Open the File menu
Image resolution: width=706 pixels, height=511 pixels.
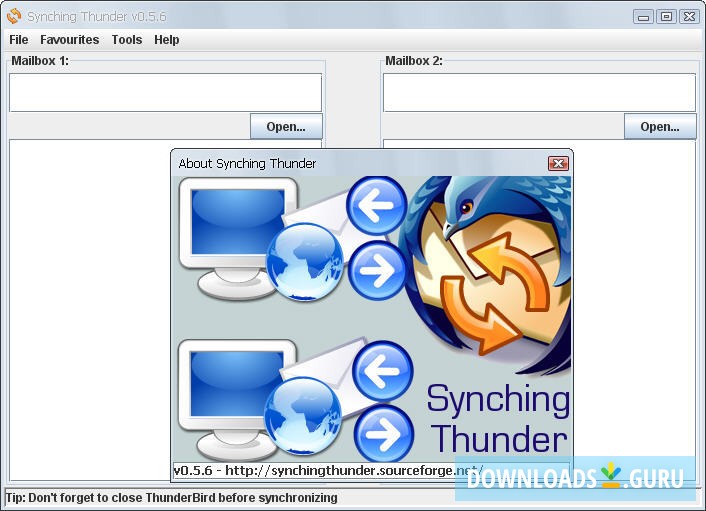[x=18, y=40]
